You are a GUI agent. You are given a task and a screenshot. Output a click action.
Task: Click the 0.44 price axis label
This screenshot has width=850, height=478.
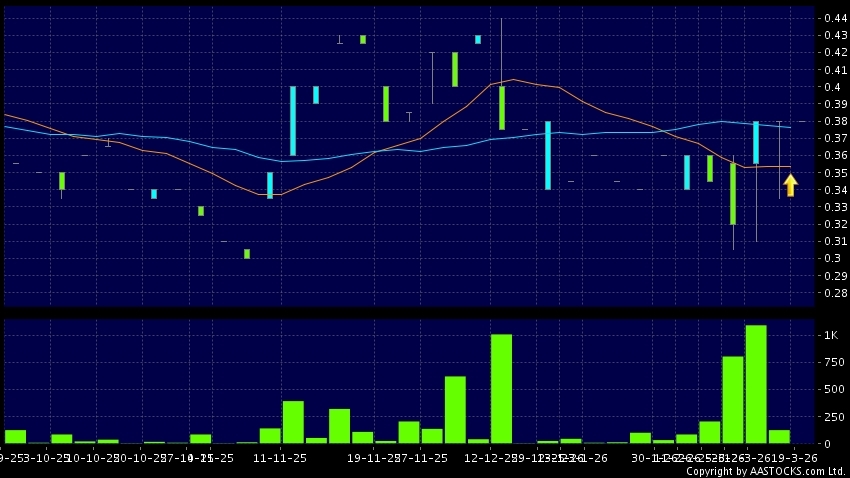[834, 18]
